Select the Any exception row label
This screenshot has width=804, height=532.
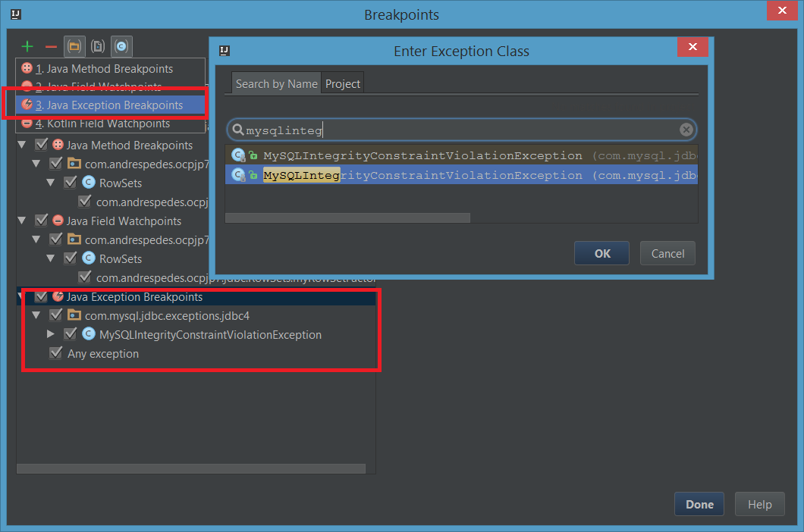click(x=103, y=353)
